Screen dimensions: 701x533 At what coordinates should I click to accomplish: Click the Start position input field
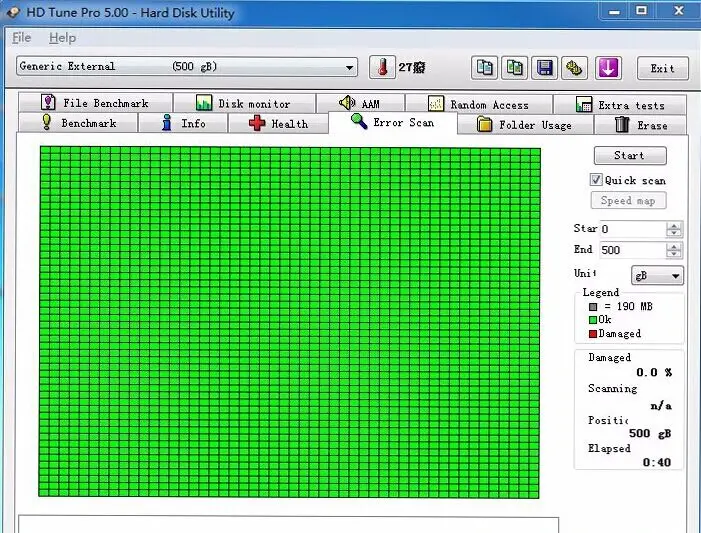tap(632, 229)
